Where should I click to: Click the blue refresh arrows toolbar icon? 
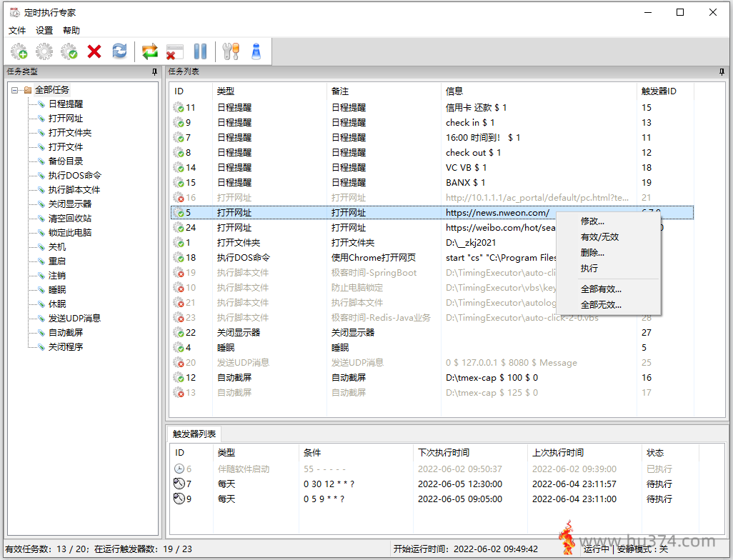pyautogui.click(x=119, y=51)
